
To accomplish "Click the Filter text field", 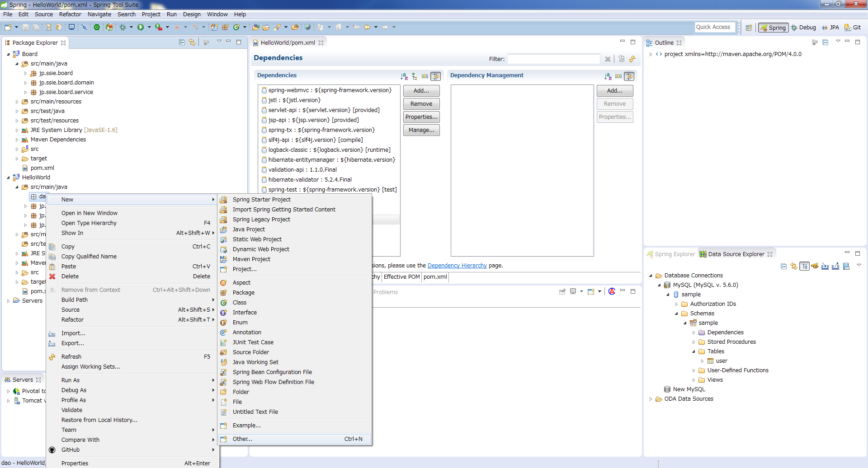I will 553,59.
